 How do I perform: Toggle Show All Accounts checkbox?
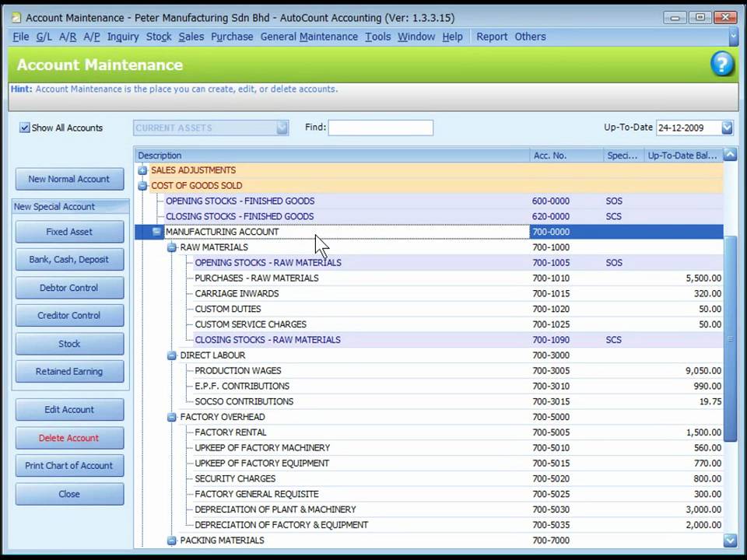point(24,128)
